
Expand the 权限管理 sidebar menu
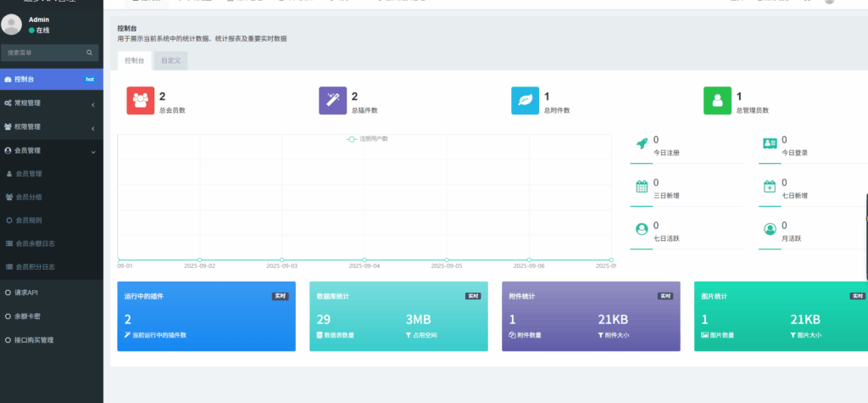51,127
